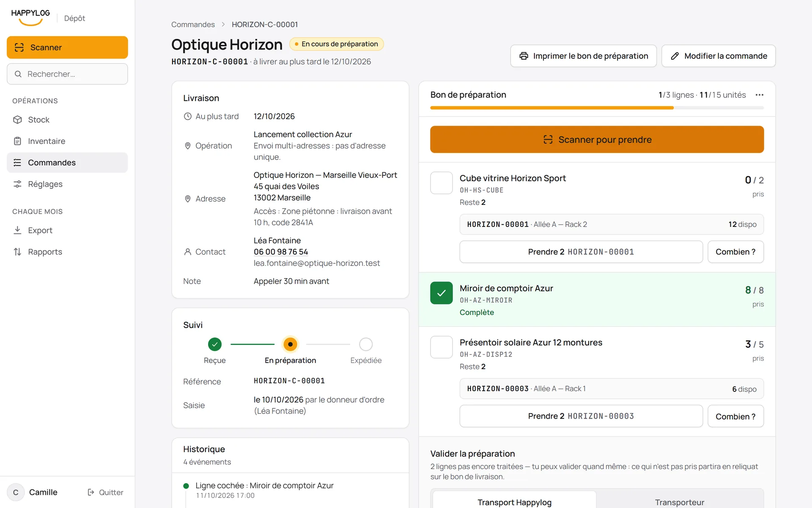Click the clock icon beside Au plus tard
This screenshot has height=508, width=812.
click(188, 116)
